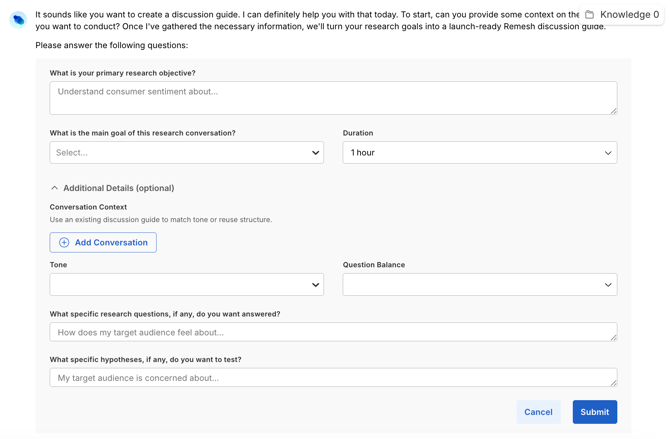
Task: Cancel the discussion guide form
Action: click(x=538, y=412)
